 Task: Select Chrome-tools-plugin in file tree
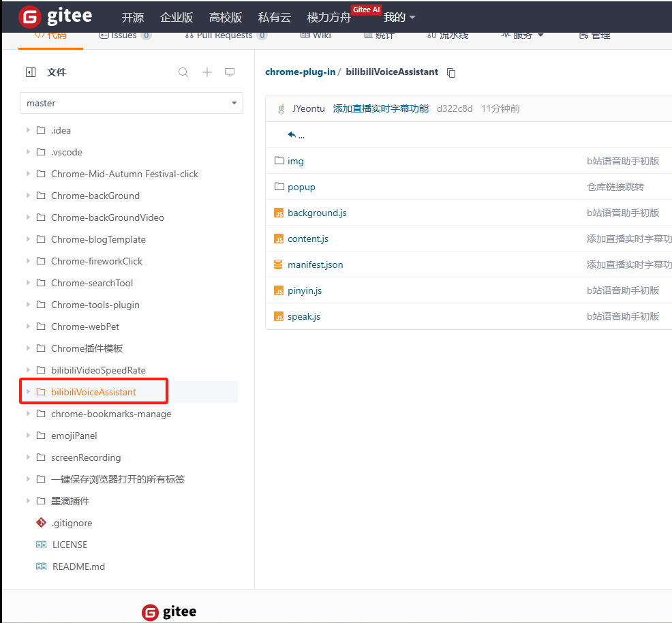95,305
